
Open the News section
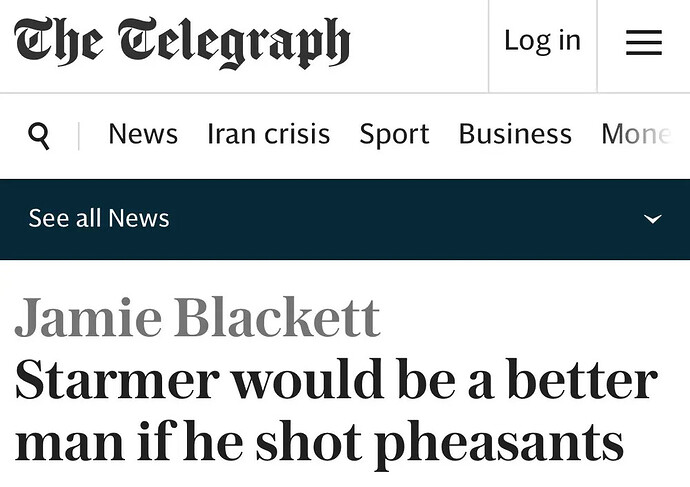(143, 134)
